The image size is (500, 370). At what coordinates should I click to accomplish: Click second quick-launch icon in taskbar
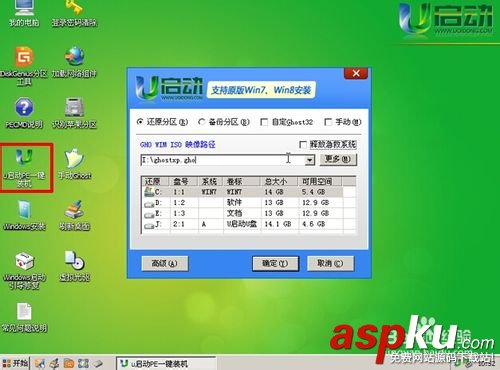(x=54, y=364)
